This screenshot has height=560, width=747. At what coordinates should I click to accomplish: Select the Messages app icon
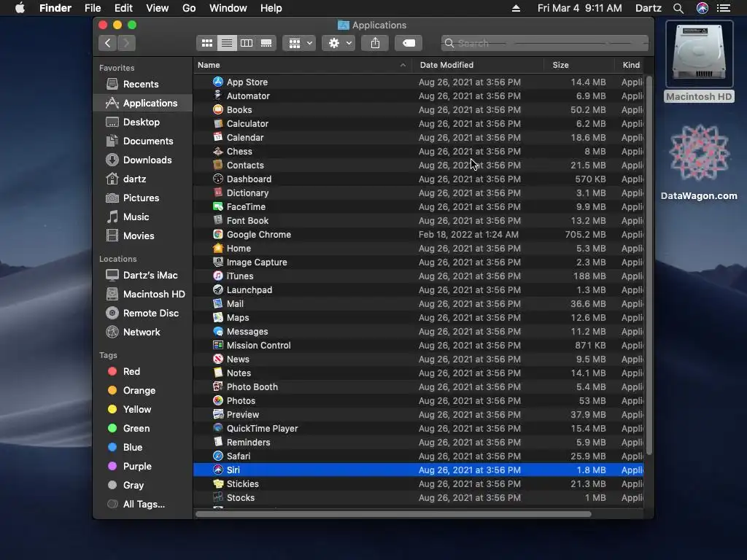(x=217, y=332)
